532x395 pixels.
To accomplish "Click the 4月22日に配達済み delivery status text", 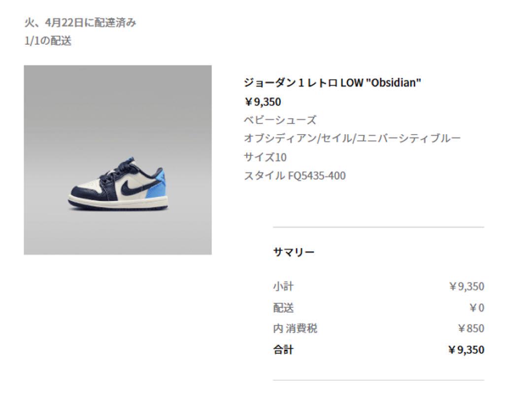I will [91, 23].
